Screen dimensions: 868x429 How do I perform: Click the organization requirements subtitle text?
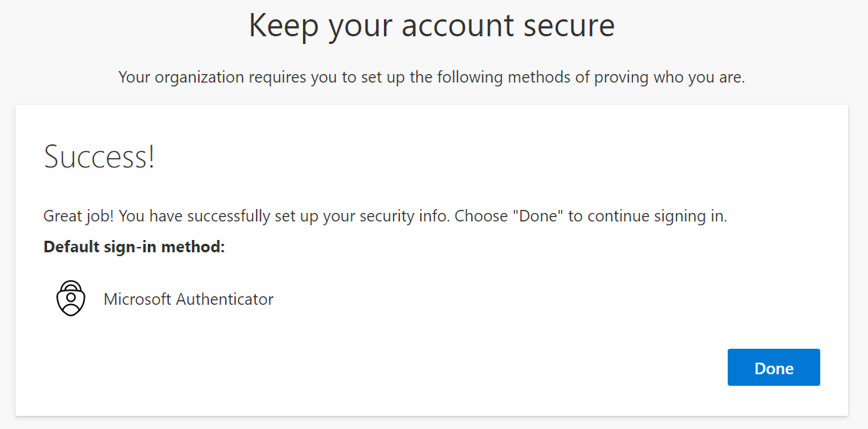point(432,78)
